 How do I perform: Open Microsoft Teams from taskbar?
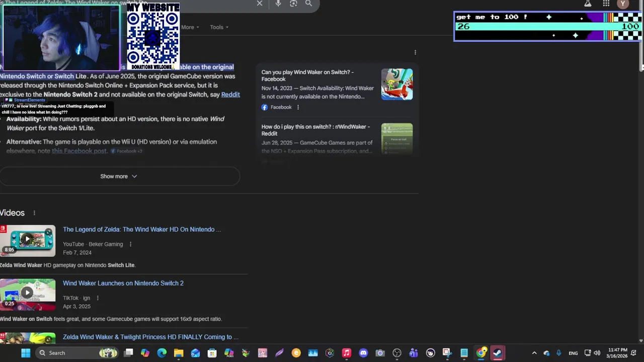[414, 353]
